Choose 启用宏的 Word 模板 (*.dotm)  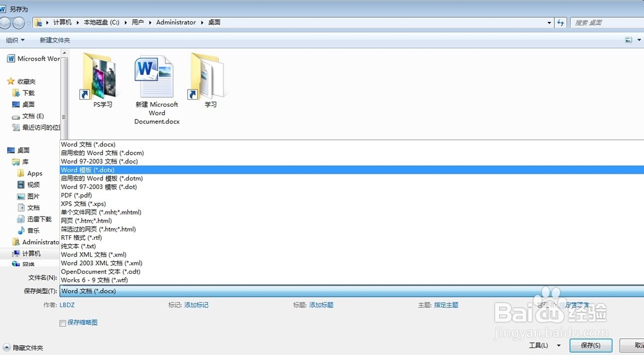click(x=352, y=178)
